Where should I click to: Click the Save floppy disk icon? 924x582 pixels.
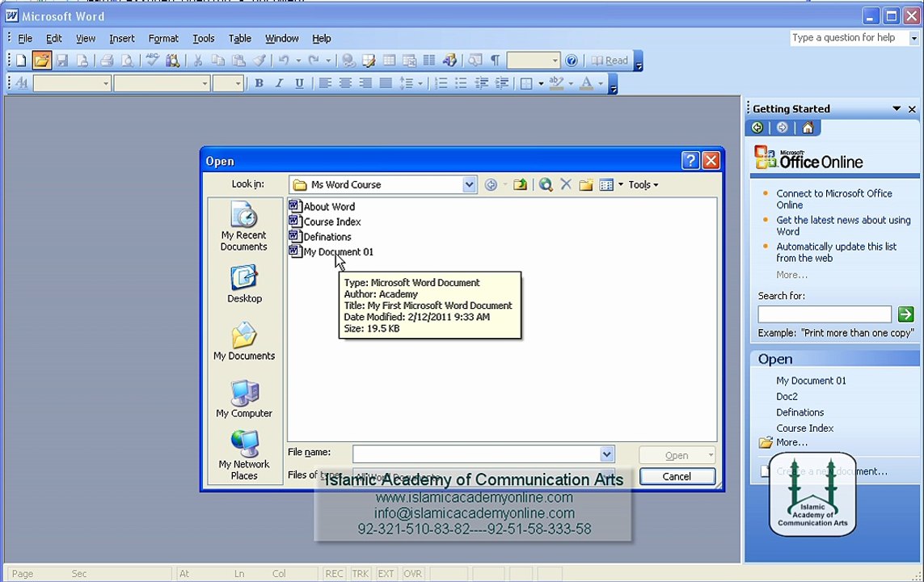pos(62,60)
